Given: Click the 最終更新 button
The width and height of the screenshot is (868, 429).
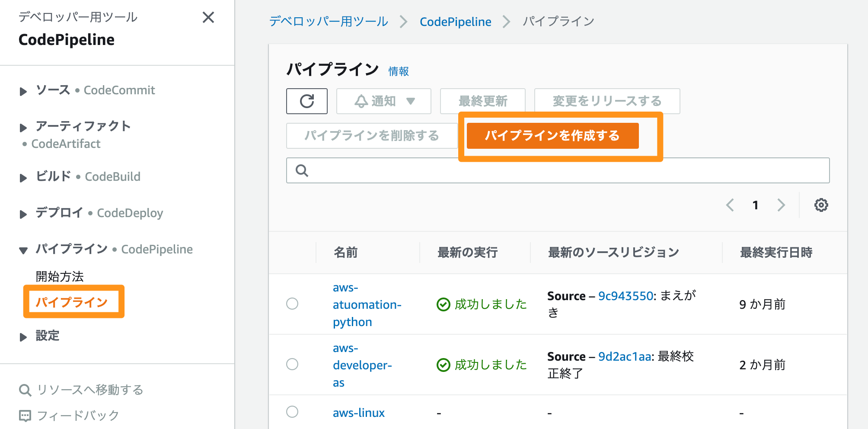Looking at the screenshot, I should (483, 101).
